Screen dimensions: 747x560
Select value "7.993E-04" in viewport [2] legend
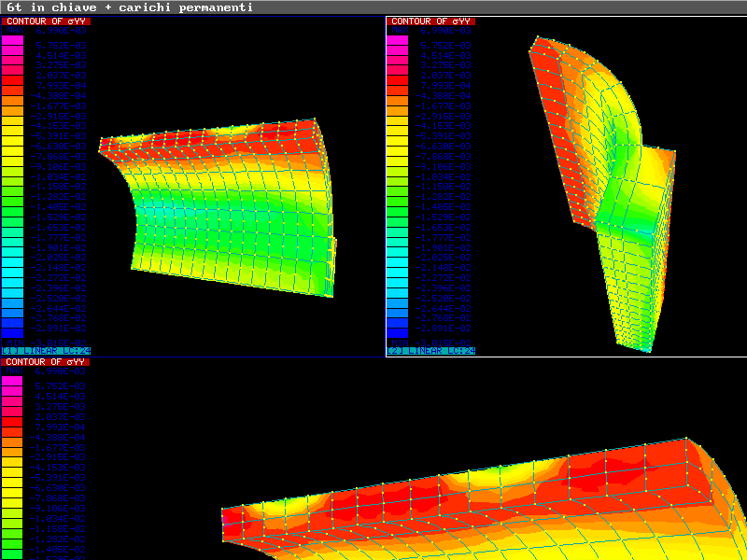pos(446,86)
